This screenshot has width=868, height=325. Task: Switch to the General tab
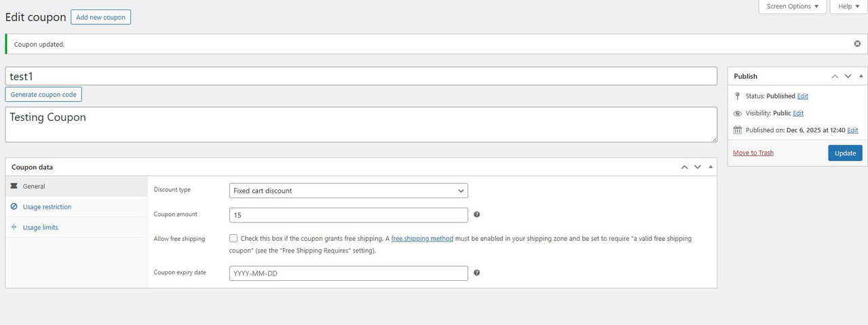pos(76,186)
